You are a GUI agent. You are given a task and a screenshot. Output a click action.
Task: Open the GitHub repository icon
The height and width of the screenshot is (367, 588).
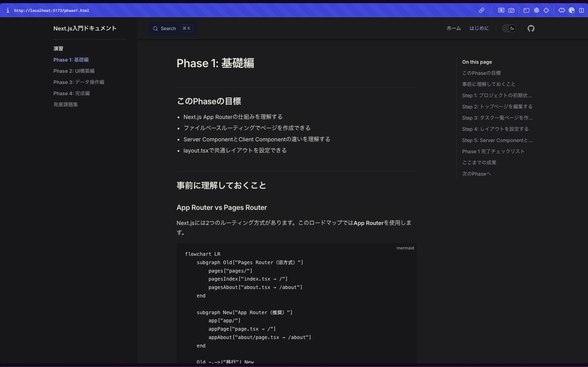(531, 28)
